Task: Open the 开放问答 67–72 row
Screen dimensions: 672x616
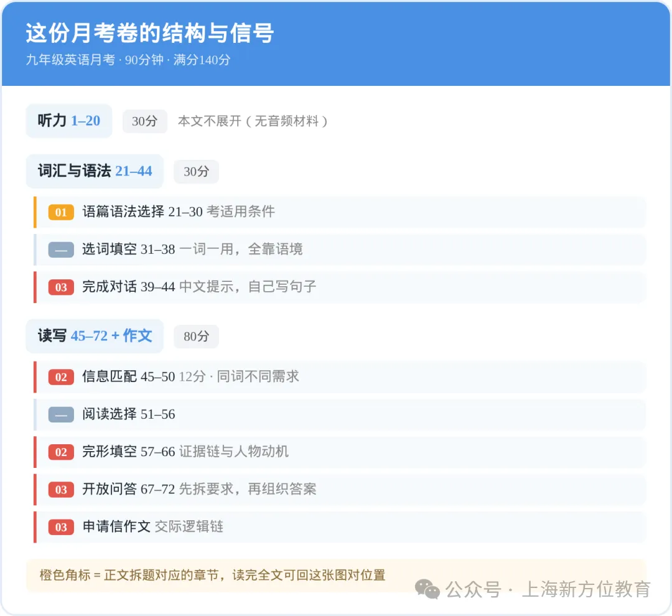Action: click(x=340, y=490)
